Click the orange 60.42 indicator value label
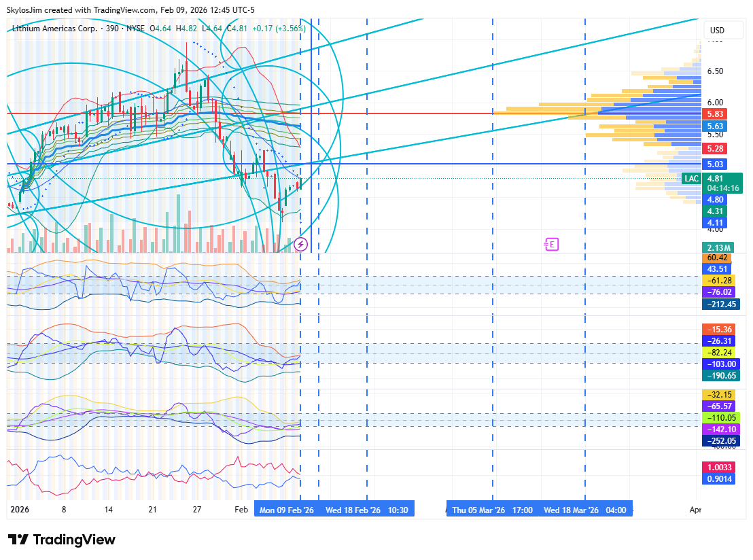Screen dimensions: 753x560 click(x=718, y=258)
